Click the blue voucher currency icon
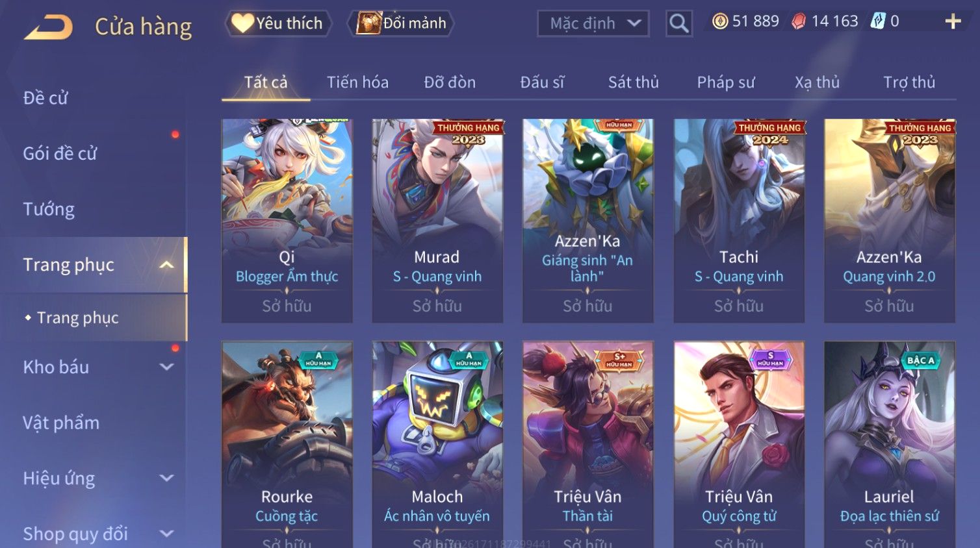Screen dimensions: 980x548 (878, 21)
